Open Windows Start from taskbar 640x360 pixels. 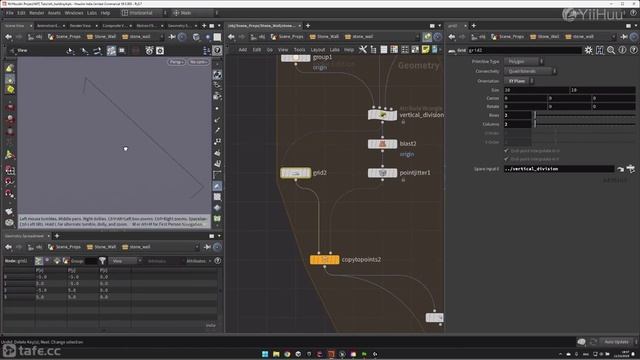[265, 354]
